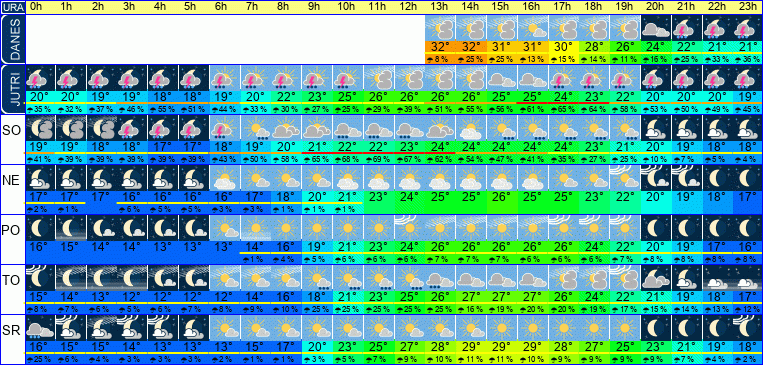Screen dimensions: 763x365
Task: Select the PO day label
Action: (11, 231)
